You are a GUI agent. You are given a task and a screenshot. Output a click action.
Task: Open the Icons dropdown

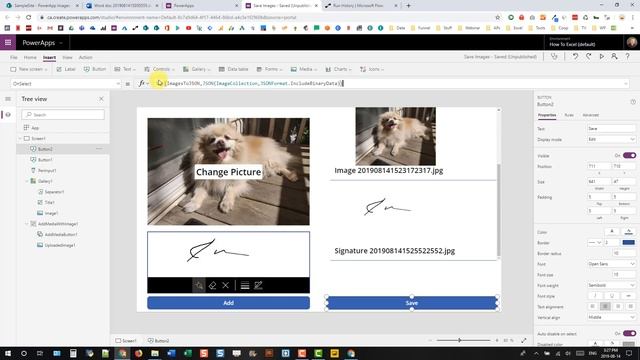[371, 69]
